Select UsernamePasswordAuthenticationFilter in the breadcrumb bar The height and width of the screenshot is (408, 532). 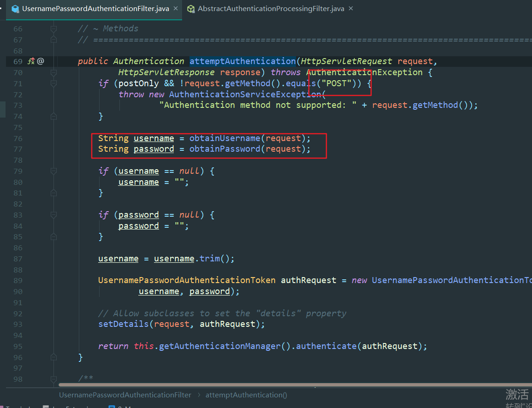pyautogui.click(x=125, y=395)
